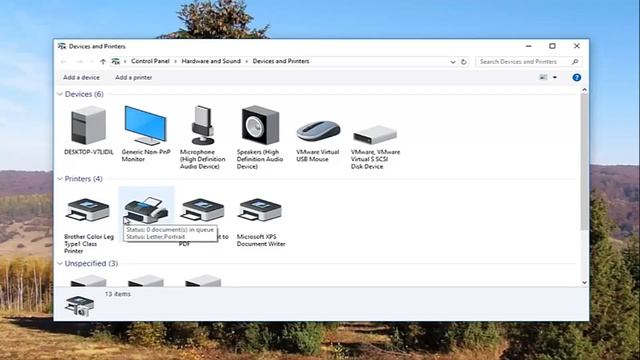
Task: Open the view options dropdown arrow
Action: point(555,77)
